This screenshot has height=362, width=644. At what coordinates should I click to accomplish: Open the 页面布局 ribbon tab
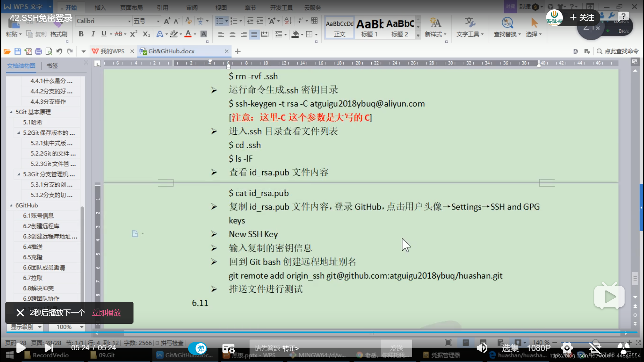pos(131,7)
